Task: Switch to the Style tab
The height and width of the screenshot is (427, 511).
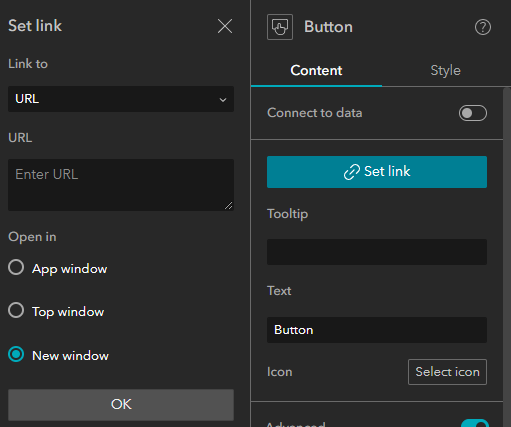Action: [445, 71]
